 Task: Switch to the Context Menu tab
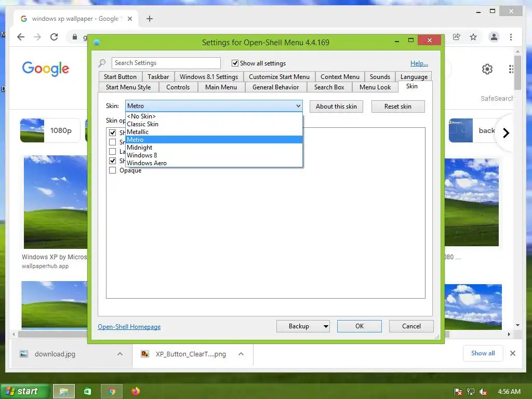click(340, 77)
